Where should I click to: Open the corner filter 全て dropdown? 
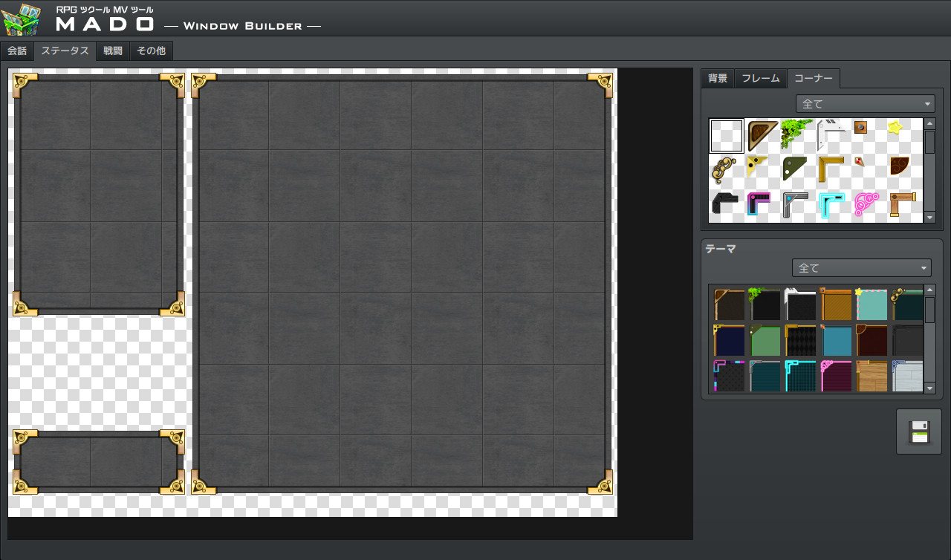[x=864, y=103]
